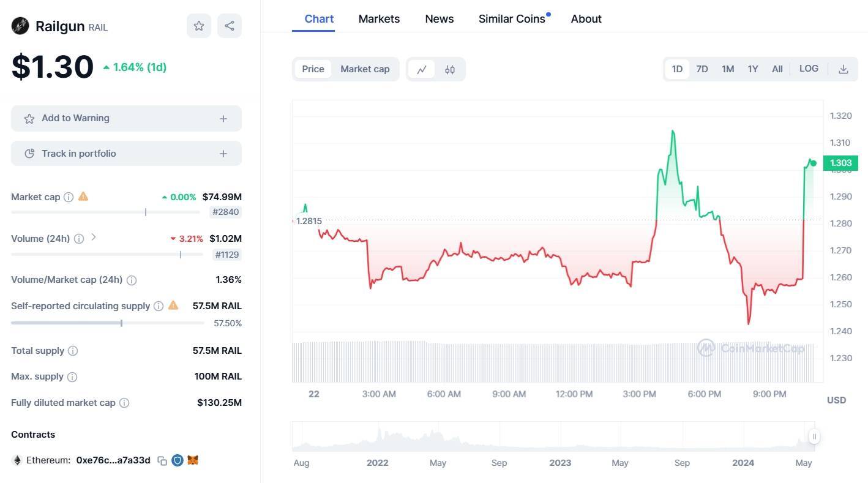Click the Market cap info icon
The height and width of the screenshot is (483, 868).
69,197
